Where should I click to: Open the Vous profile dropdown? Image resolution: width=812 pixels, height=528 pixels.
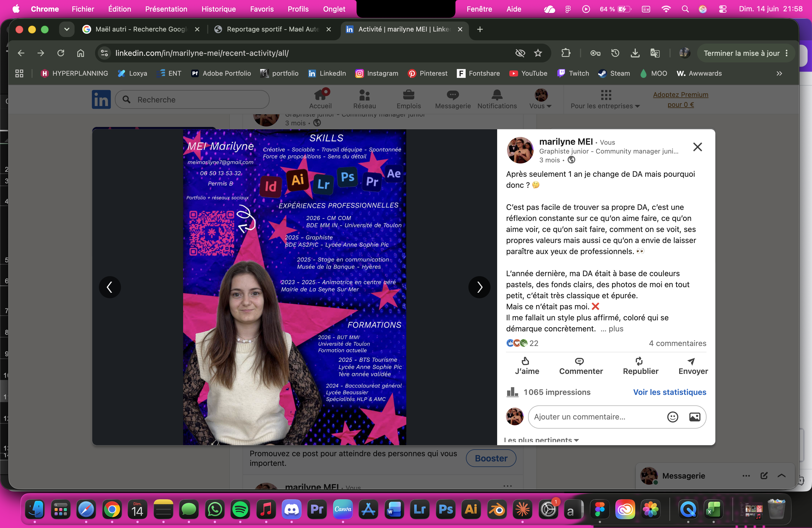point(541,99)
